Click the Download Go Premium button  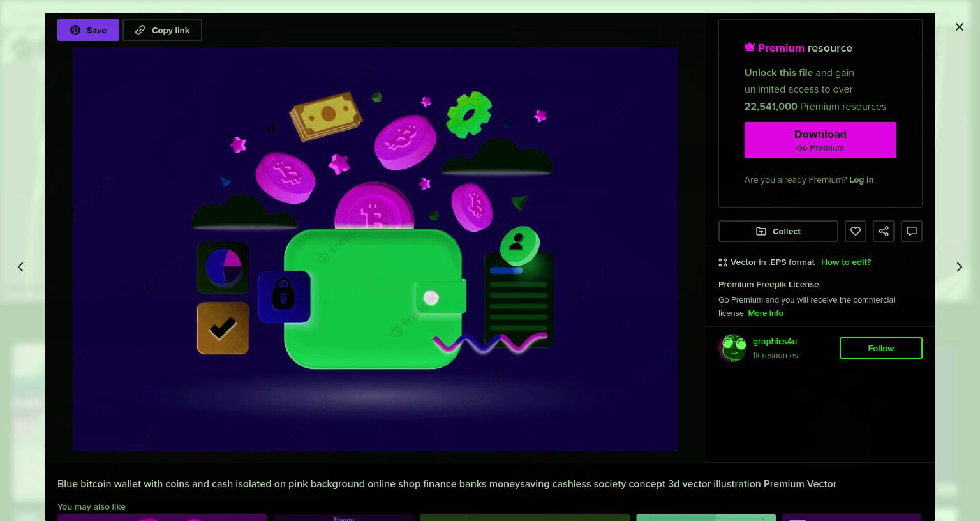click(820, 140)
